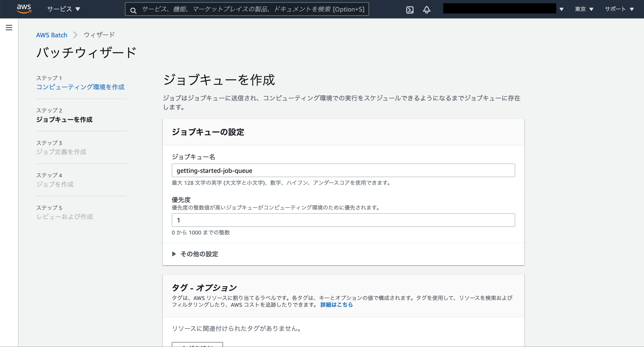
Task: Click the AWS logo home icon
Action: point(24,9)
